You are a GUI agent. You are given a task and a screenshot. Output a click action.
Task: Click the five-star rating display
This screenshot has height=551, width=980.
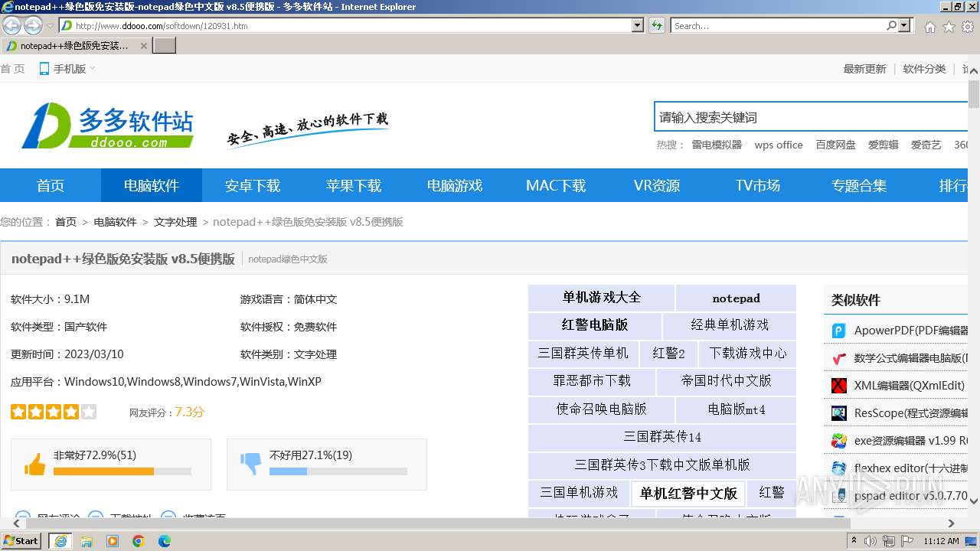(x=54, y=412)
